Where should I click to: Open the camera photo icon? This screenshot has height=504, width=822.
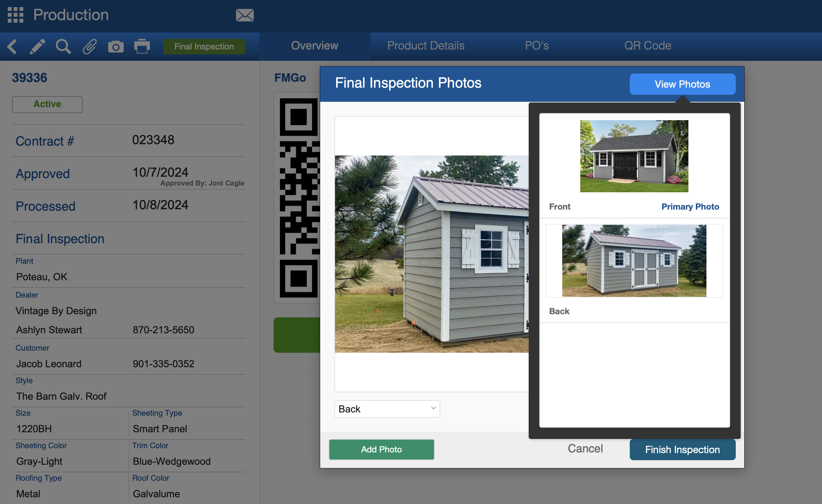click(116, 47)
